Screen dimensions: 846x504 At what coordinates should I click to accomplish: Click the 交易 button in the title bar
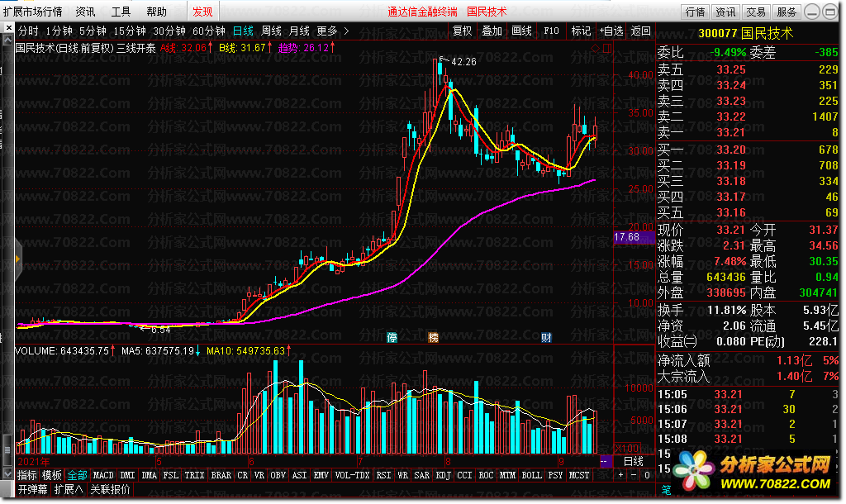click(756, 12)
